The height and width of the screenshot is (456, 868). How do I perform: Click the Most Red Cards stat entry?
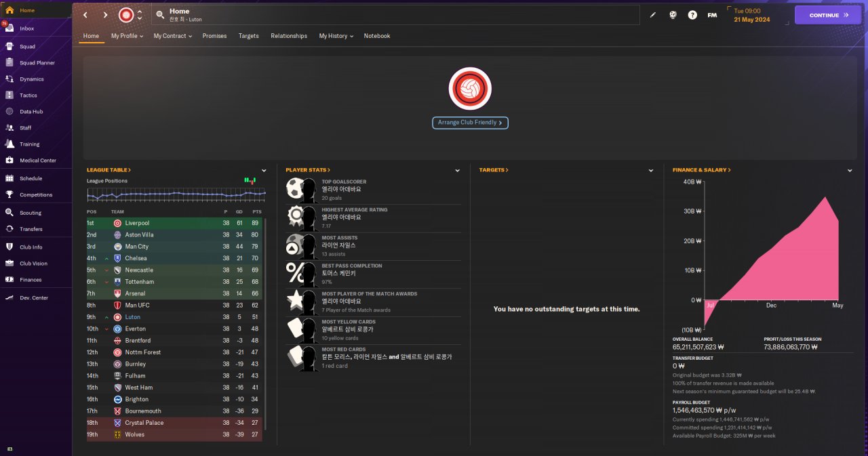click(373, 358)
